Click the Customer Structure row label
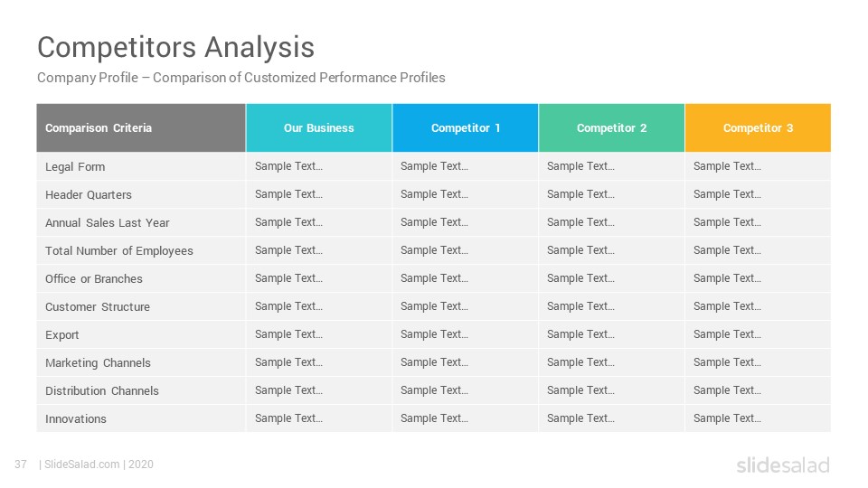 pos(98,307)
